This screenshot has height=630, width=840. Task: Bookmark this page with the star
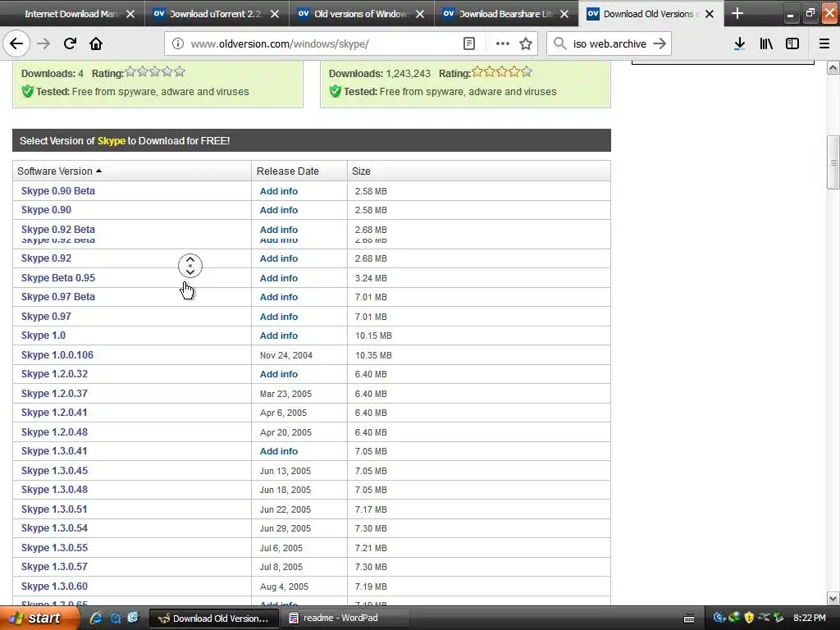coord(526,43)
